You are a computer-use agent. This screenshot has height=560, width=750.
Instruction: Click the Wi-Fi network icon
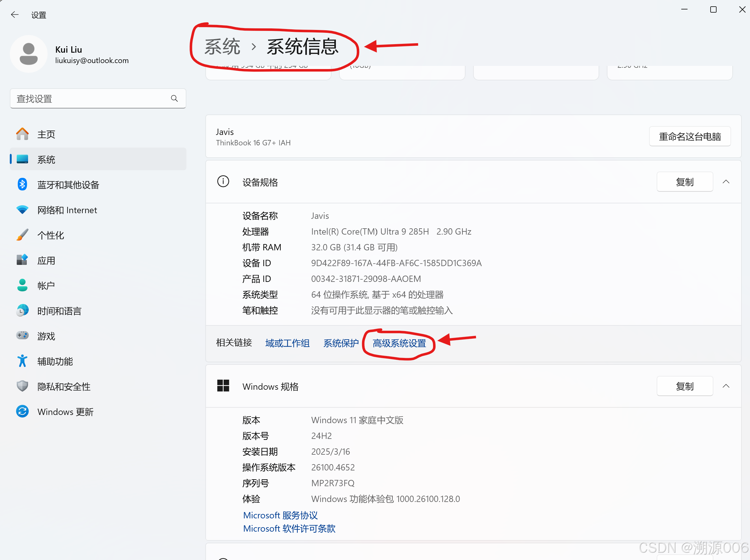[22, 210]
